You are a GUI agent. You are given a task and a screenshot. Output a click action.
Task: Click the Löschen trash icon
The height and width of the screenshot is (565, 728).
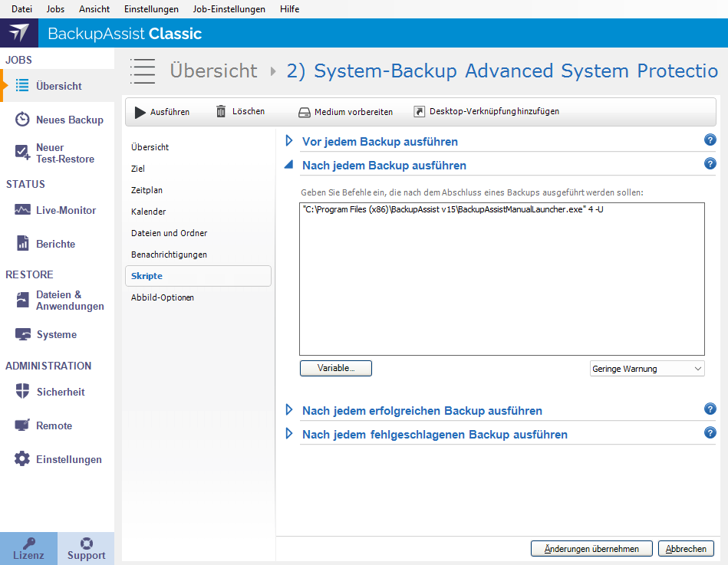[221, 111]
